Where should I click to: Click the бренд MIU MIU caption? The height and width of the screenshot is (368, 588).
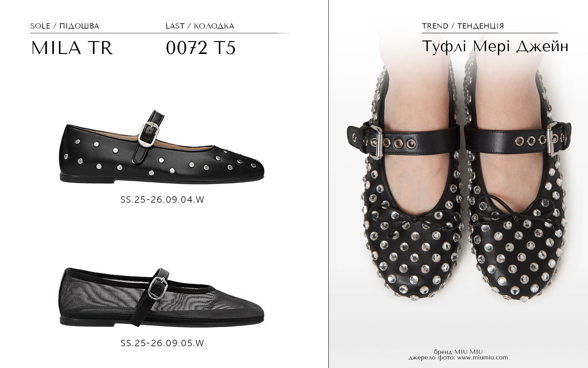tap(458, 352)
